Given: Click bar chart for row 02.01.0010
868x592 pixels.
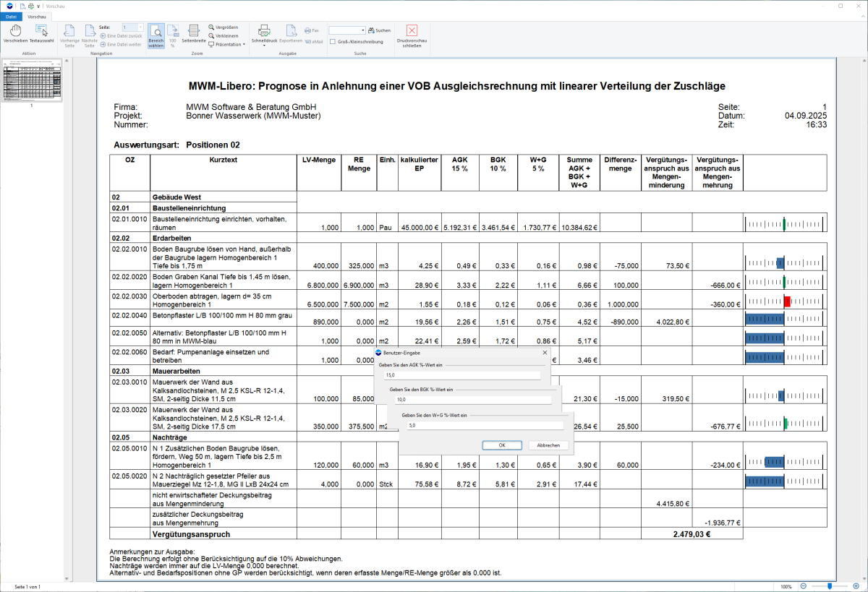Looking at the screenshot, I should click(785, 224).
